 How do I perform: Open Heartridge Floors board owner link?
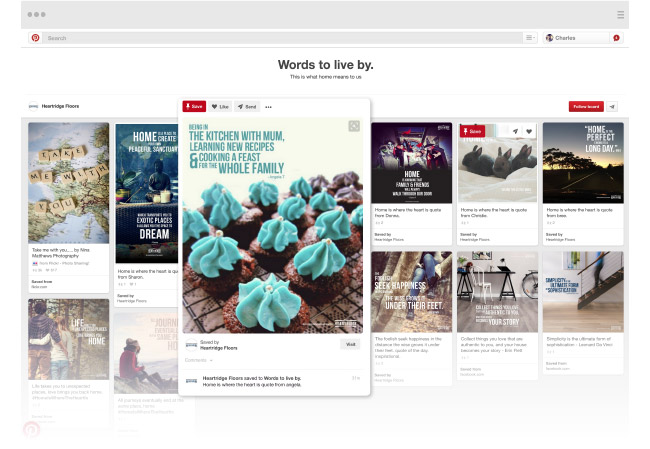60,106
